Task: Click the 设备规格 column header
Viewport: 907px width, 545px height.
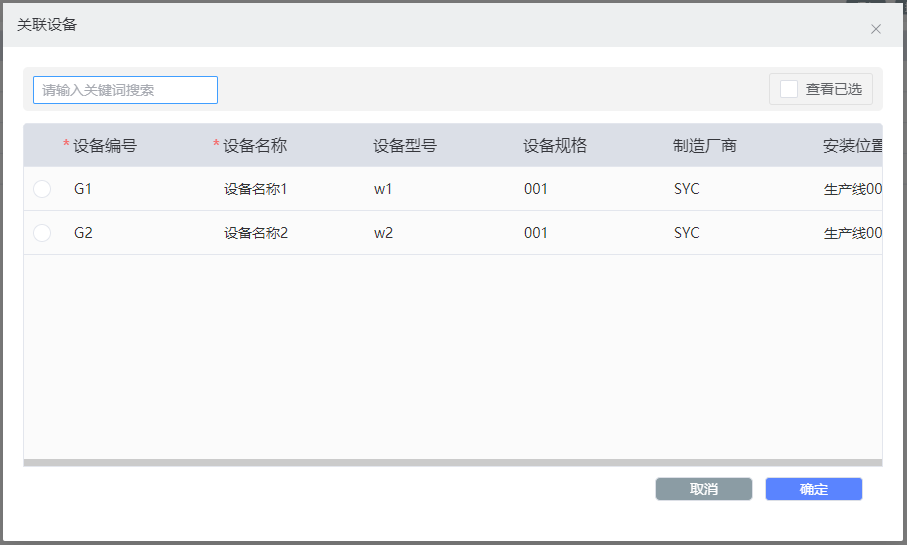Action: 554,146
